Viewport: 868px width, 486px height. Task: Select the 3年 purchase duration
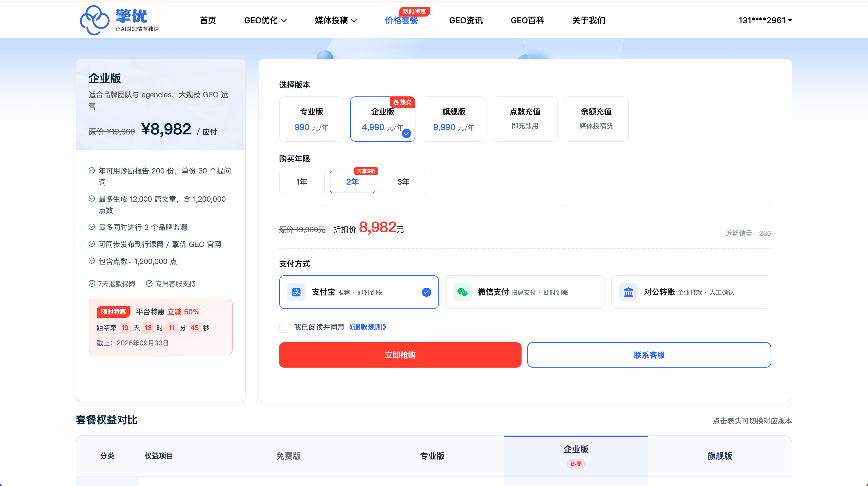pos(403,182)
